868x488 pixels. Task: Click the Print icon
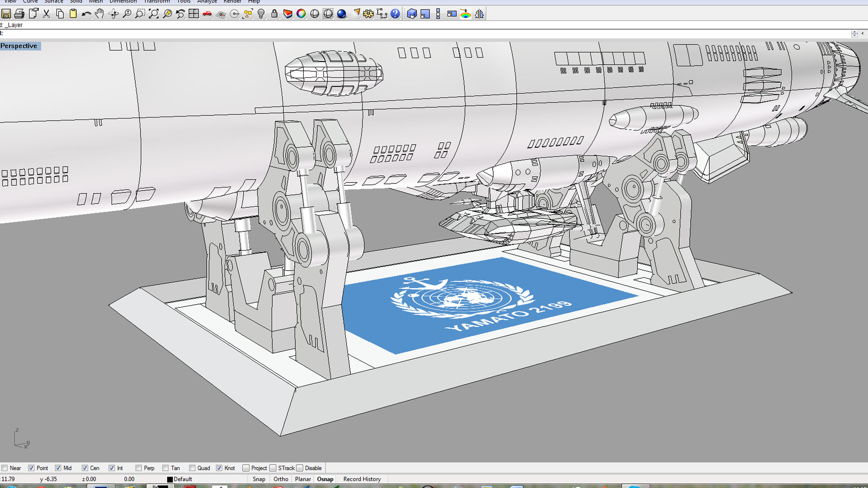tap(19, 14)
